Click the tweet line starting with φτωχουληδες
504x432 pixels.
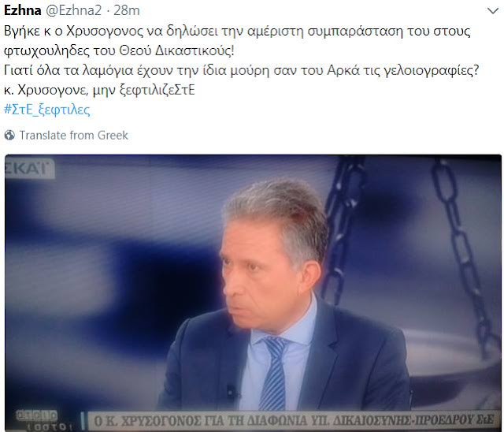119,50
